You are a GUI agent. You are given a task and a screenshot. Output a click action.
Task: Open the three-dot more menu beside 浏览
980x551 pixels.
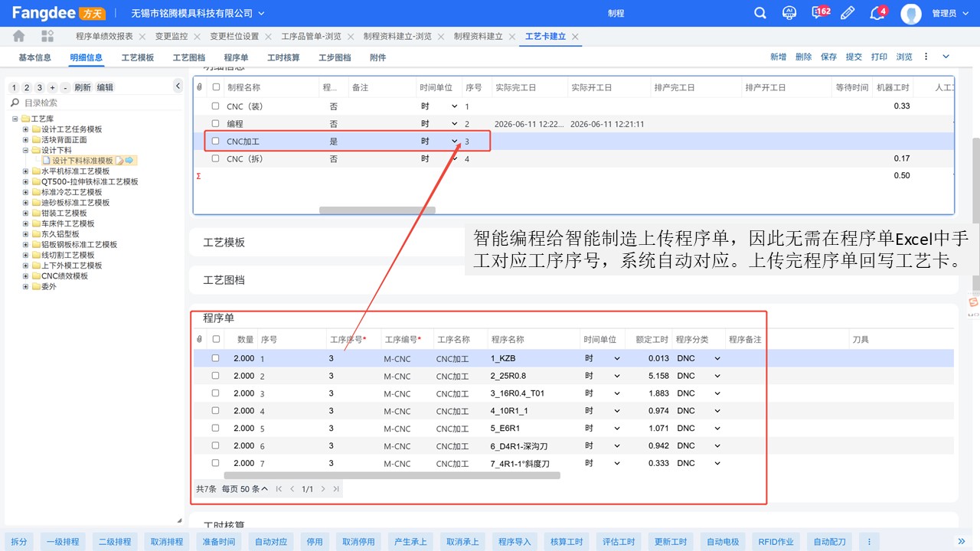(x=926, y=57)
